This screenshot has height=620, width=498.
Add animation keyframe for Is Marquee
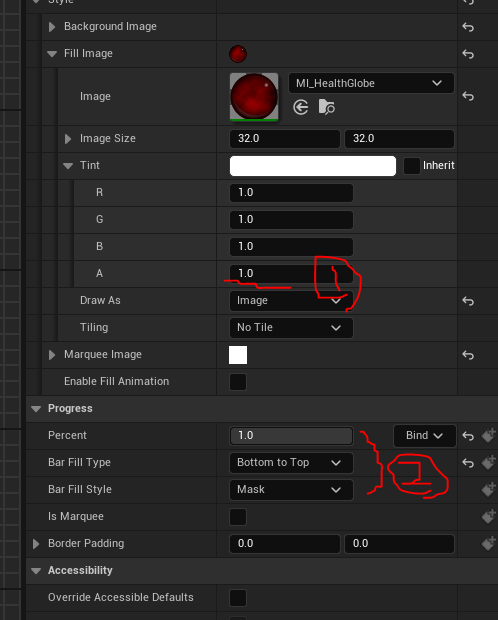click(489, 516)
